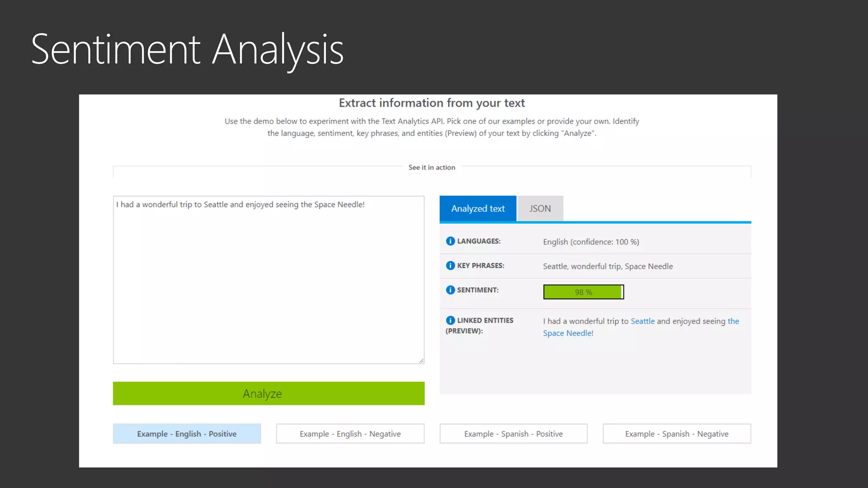
Task: Select the Analyzed text tab
Action: click(478, 208)
